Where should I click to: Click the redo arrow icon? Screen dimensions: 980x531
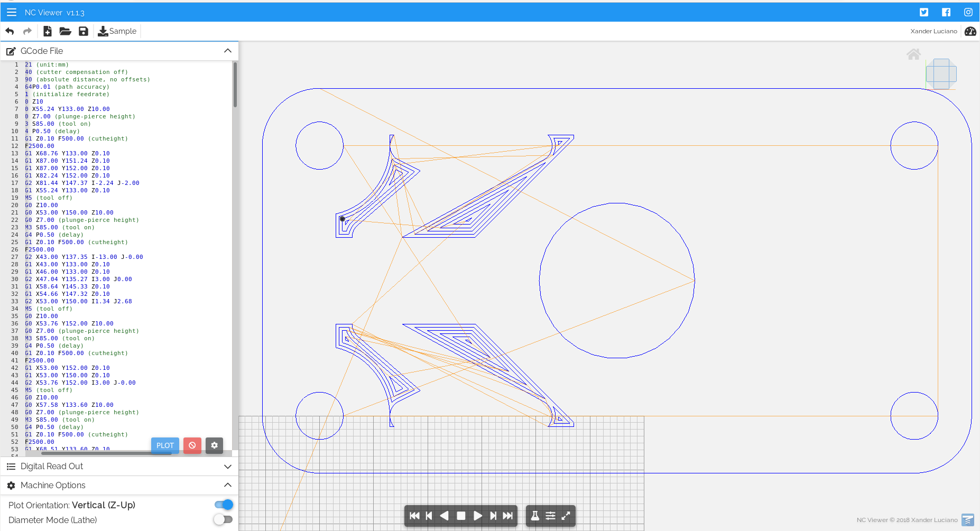[27, 31]
